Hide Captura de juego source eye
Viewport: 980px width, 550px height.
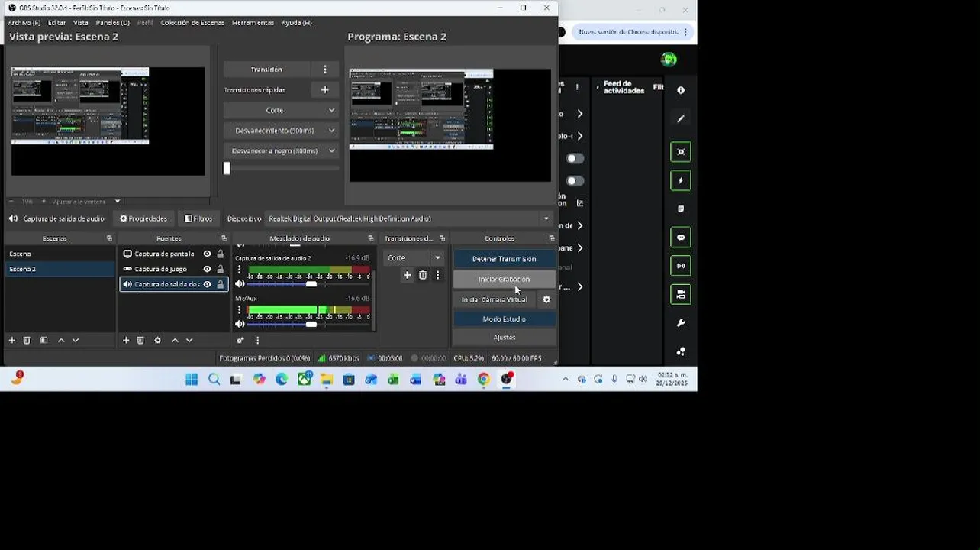[207, 269]
